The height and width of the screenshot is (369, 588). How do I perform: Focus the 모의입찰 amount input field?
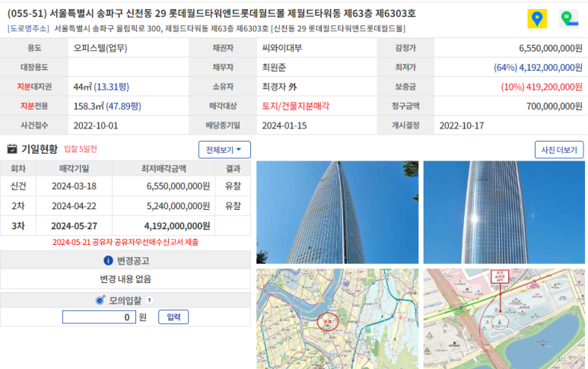click(99, 317)
